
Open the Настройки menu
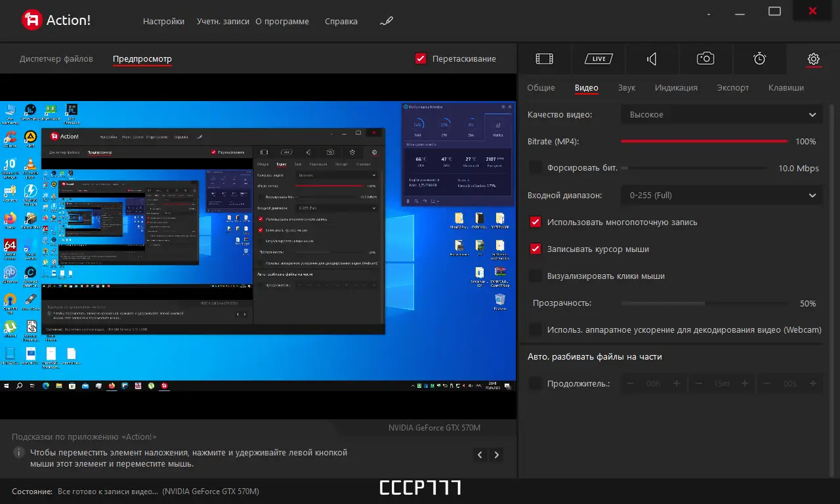click(163, 21)
